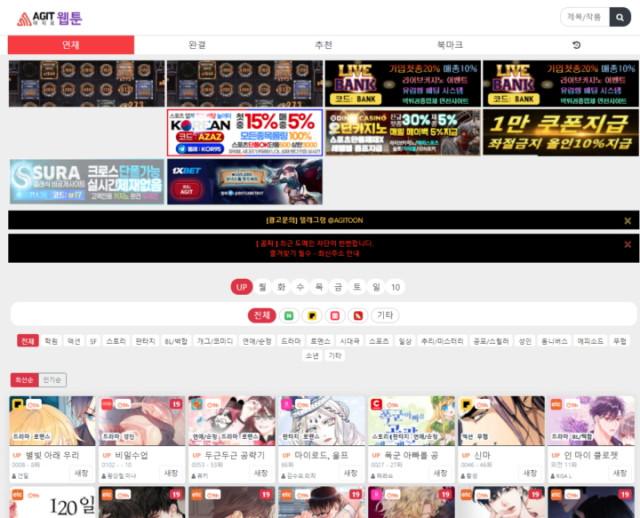Screen dimensions: 640x518
Task: Filter by the yellow Kakao platform icon
Action: [x=312, y=316]
